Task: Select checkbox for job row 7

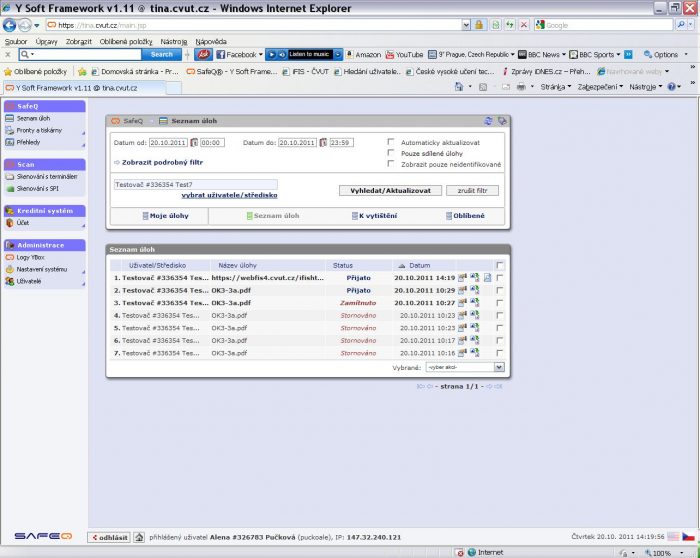Action: tap(500, 353)
